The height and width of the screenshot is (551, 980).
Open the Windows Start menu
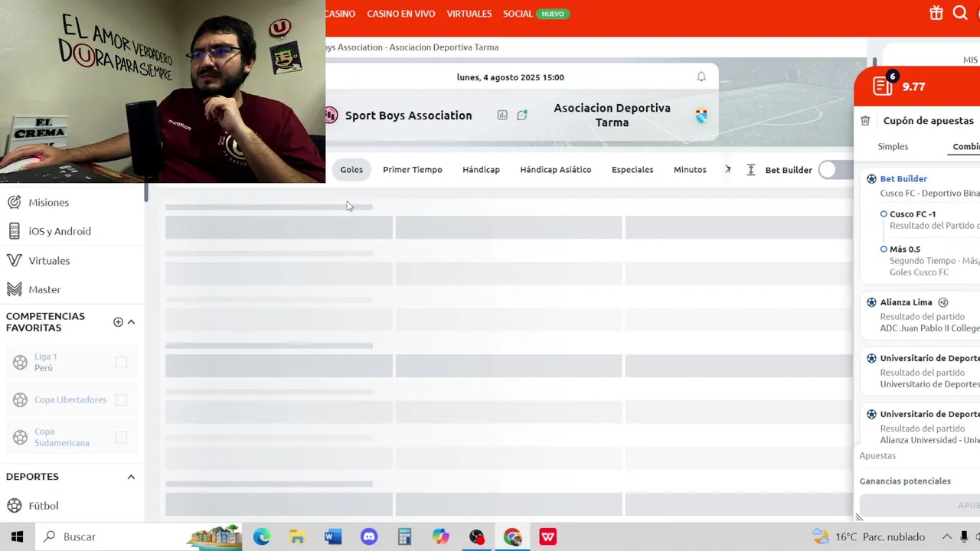click(x=17, y=536)
